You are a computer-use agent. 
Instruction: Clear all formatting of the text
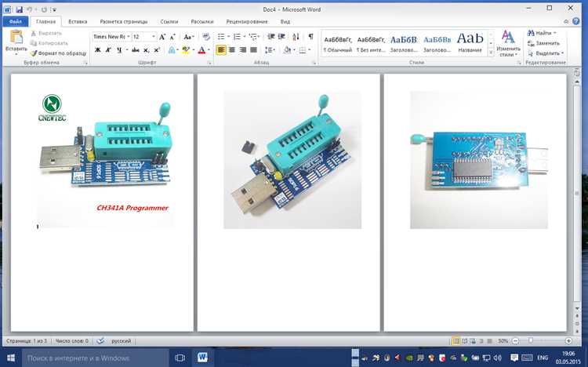[206, 37]
